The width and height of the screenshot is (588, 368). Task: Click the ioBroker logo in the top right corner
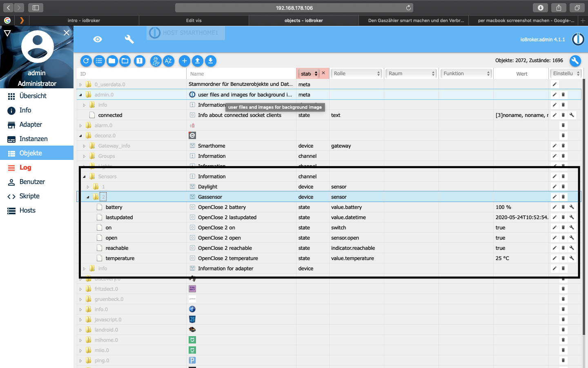click(578, 39)
